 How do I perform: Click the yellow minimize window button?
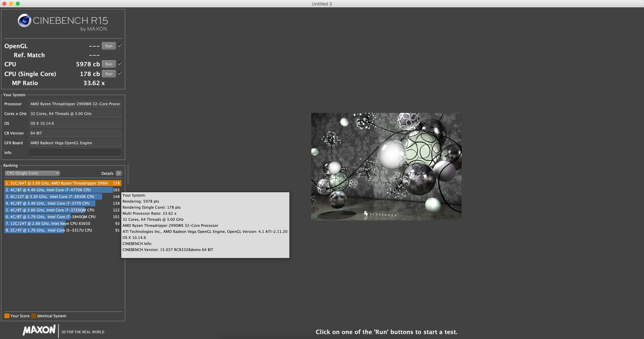coord(11,4)
